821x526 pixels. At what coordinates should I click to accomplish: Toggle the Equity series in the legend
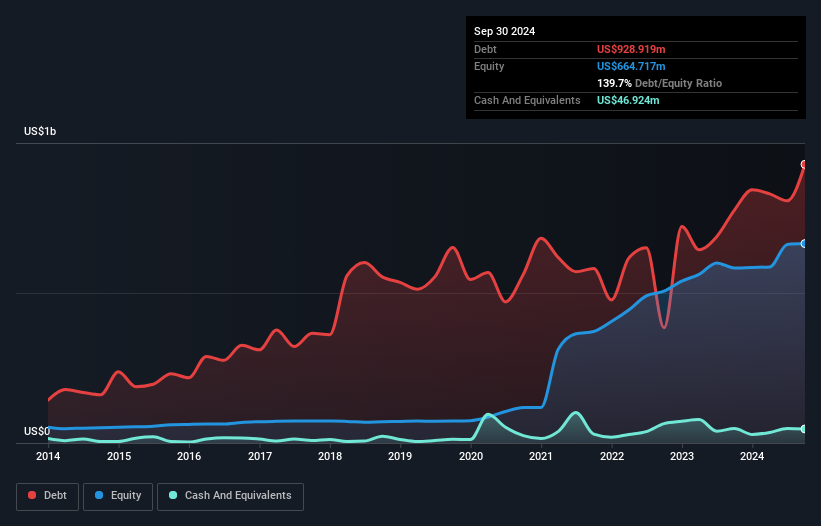[x=118, y=496]
